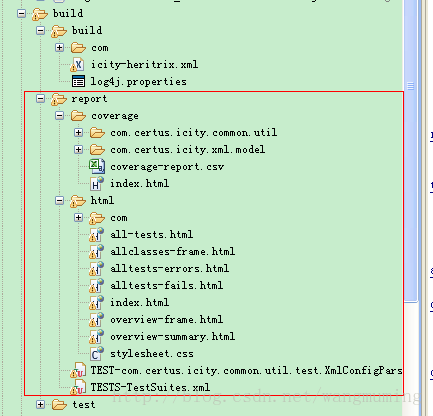Screen dimensions: 433x416
Task: Click the TEST-com.certus.icity JUnit result icon
Action: coord(78,371)
